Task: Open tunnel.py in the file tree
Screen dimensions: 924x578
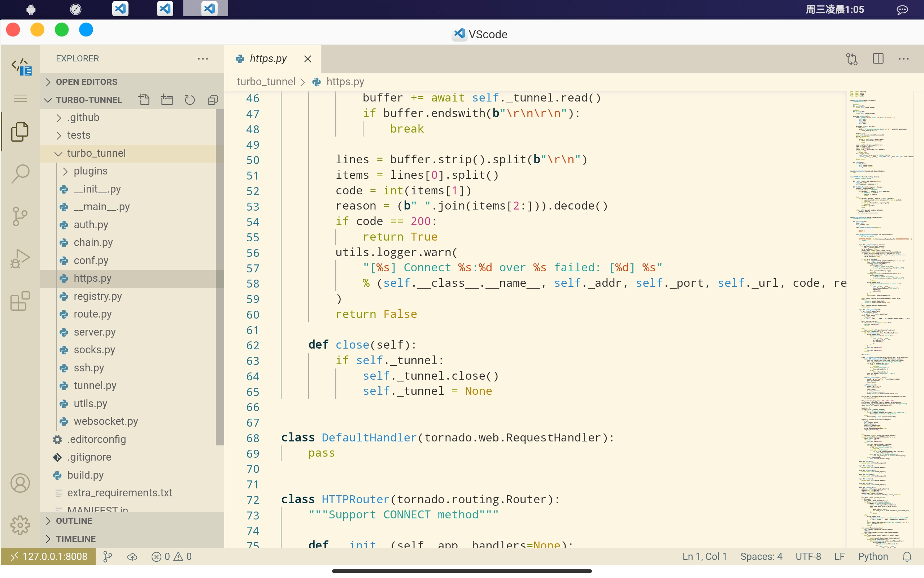Action: pos(128,386)
